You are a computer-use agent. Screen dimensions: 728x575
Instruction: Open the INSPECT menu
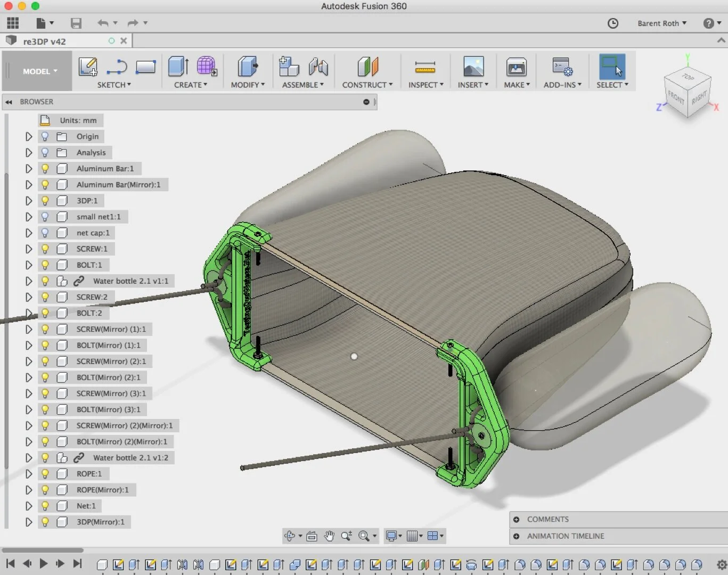click(x=426, y=85)
